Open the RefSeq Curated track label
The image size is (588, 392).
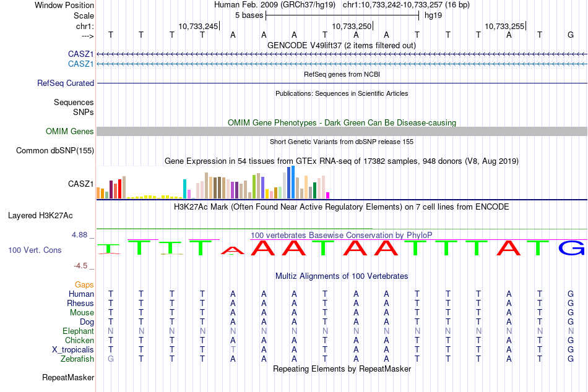click(x=66, y=83)
